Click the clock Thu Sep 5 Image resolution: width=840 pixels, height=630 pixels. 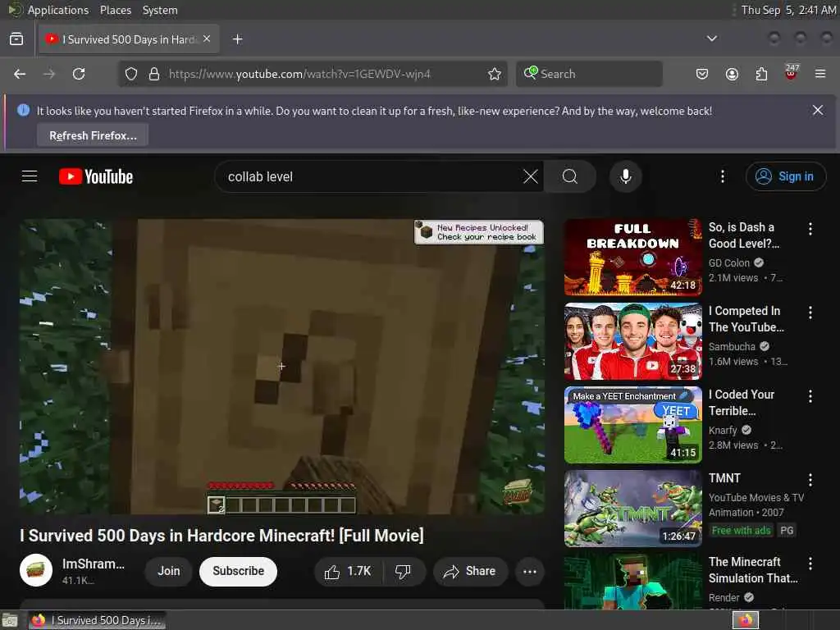tap(788, 10)
